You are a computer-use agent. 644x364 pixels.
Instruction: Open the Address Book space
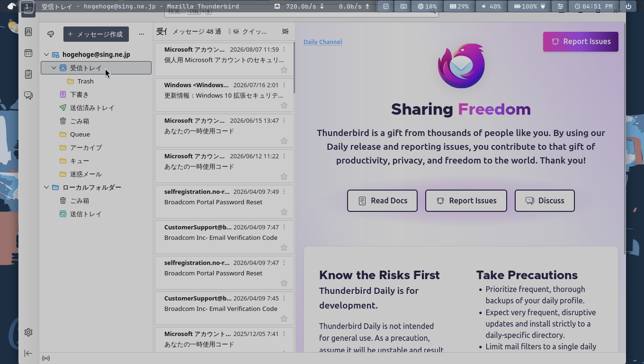pyautogui.click(x=28, y=32)
